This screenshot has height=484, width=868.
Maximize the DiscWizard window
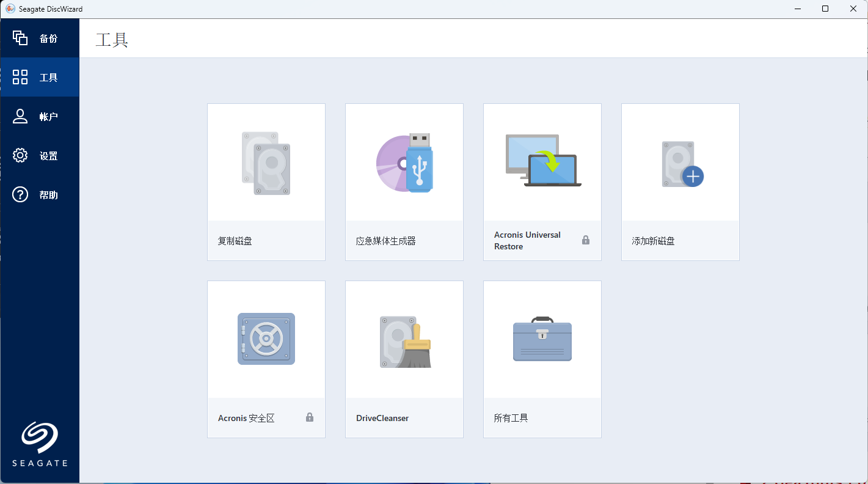825,9
